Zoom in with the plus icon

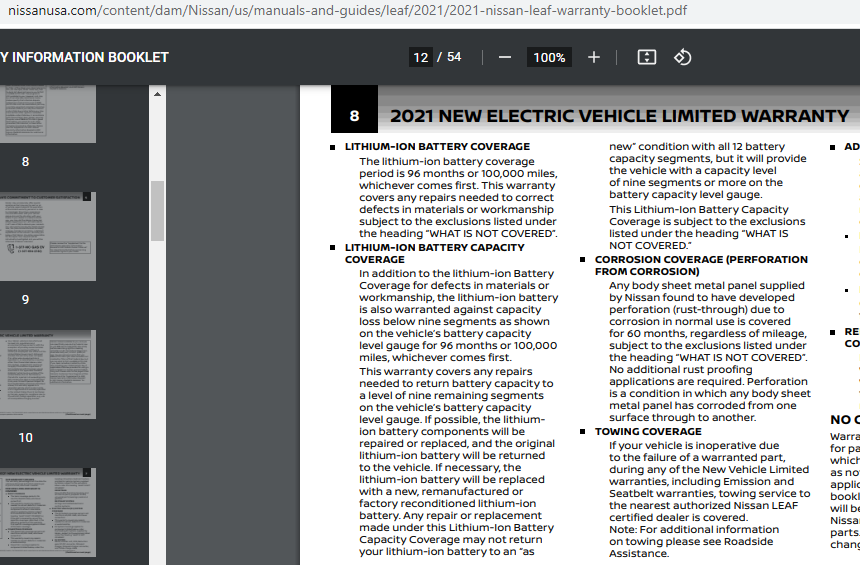click(x=594, y=57)
